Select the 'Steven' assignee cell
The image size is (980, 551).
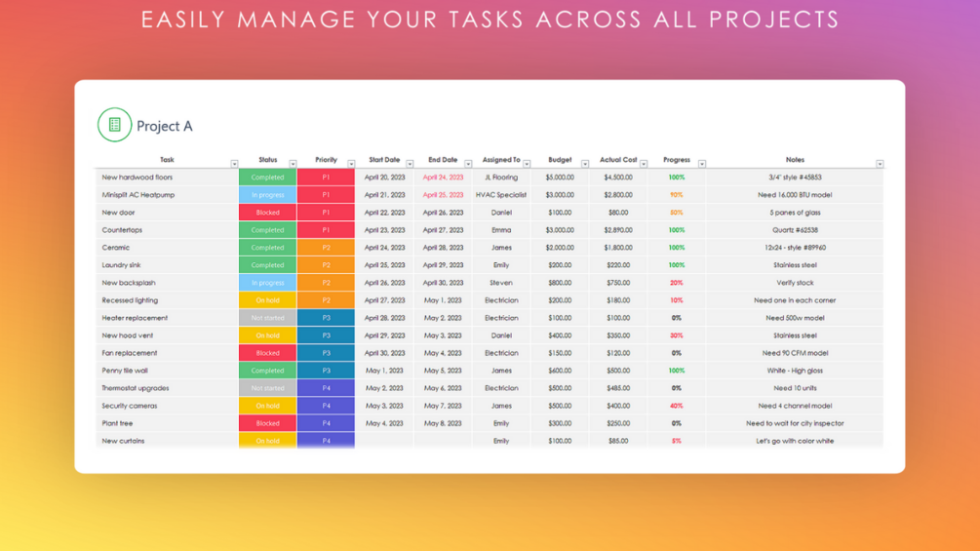point(501,283)
